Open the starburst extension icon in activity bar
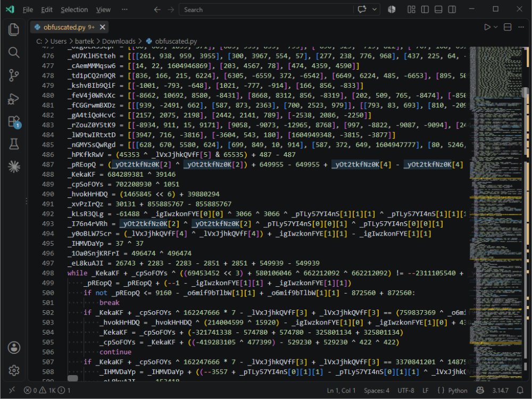This screenshot has width=532, height=399. 14,167
